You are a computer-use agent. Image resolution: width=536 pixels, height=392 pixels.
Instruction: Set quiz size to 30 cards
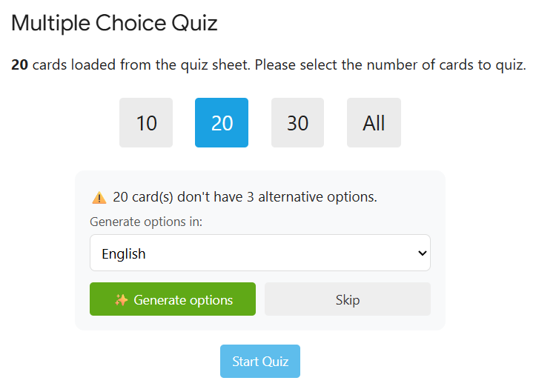point(297,122)
